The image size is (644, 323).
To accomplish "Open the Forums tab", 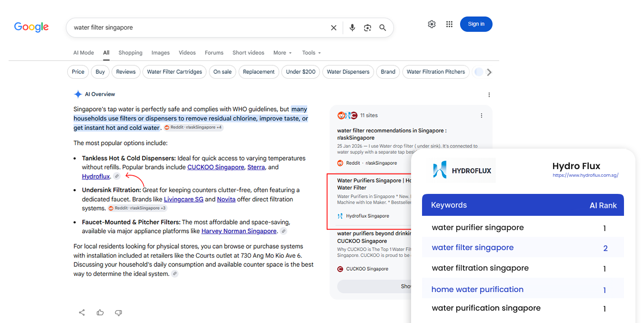I will click(214, 53).
